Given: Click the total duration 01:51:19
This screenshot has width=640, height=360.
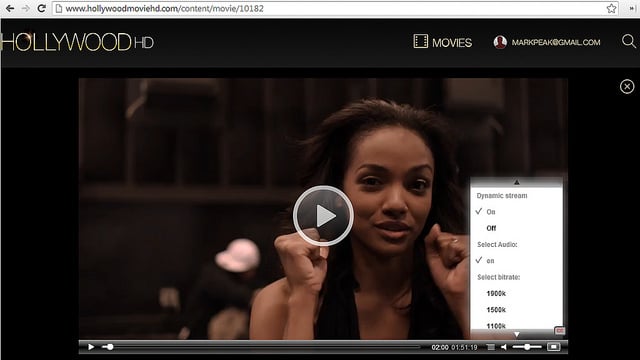Looking at the screenshot, I should [464, 347].
